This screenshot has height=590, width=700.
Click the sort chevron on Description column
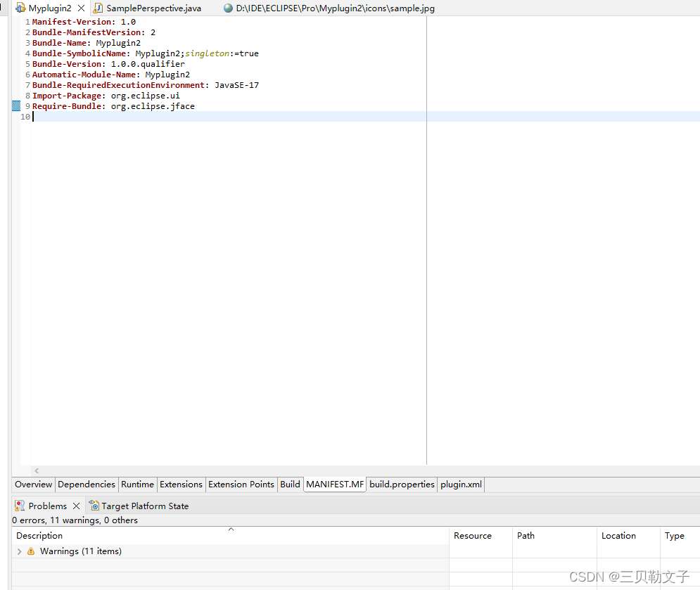coord(231,529)
